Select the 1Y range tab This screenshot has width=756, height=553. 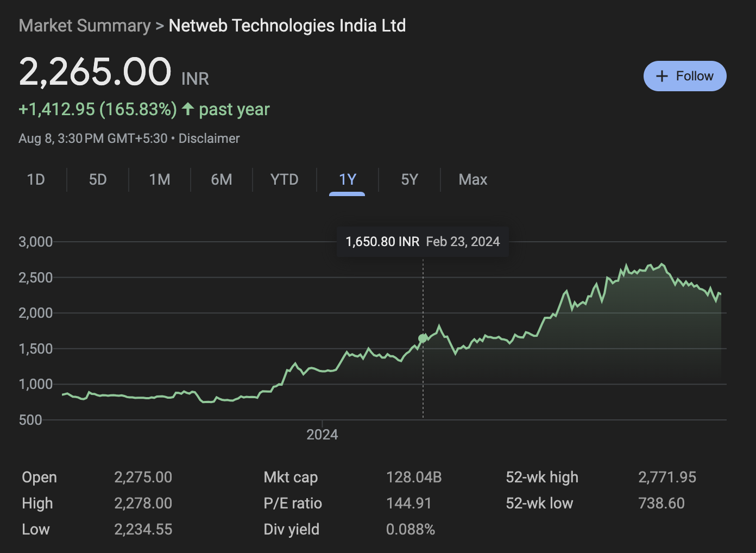pos(347,179)
